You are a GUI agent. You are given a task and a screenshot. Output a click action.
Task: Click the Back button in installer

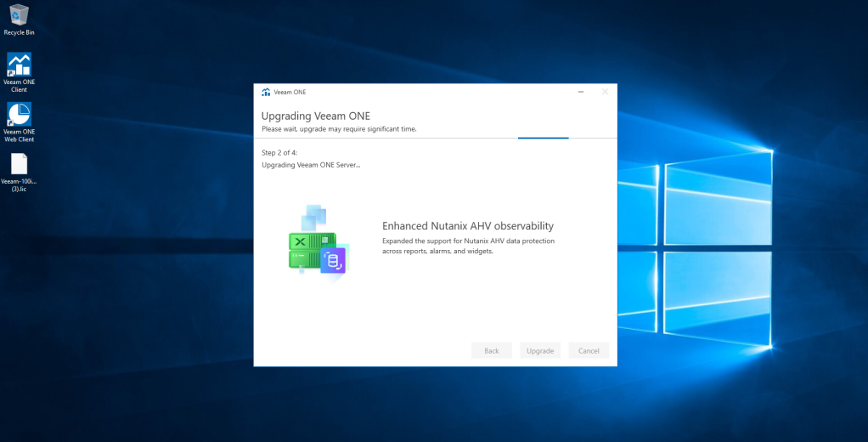coord(492,350)
